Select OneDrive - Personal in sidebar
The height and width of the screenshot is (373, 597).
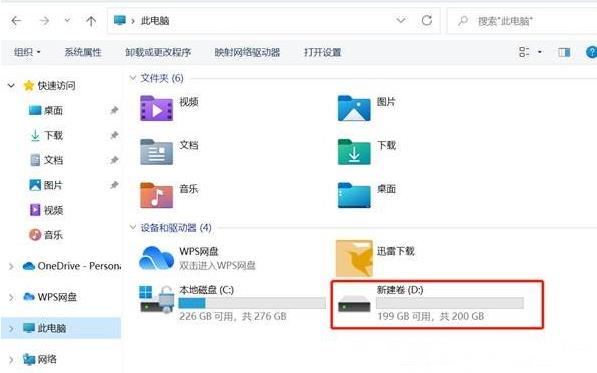click(79, 266)
